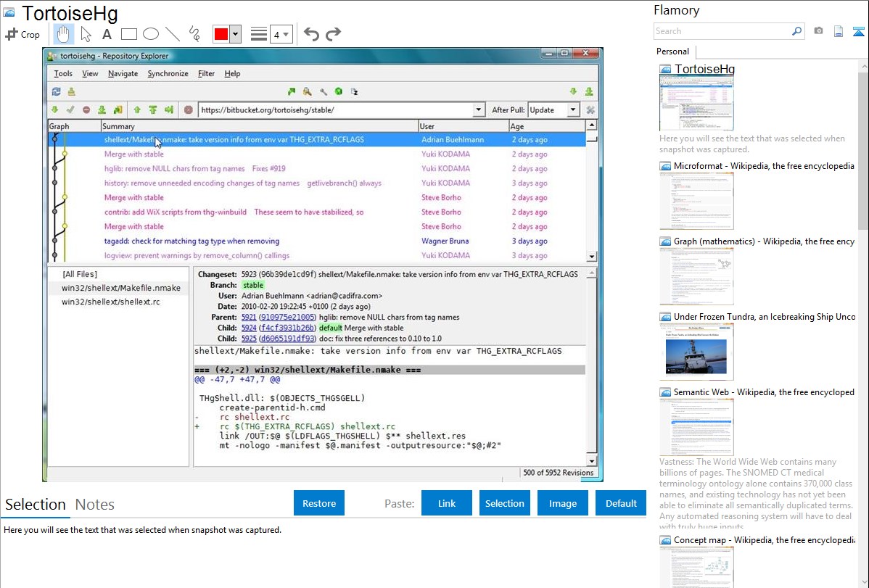The height and width of the screenshot is (588, 869).
Task: Switch to the Notes tab
Action: click(x=94, y=505)
